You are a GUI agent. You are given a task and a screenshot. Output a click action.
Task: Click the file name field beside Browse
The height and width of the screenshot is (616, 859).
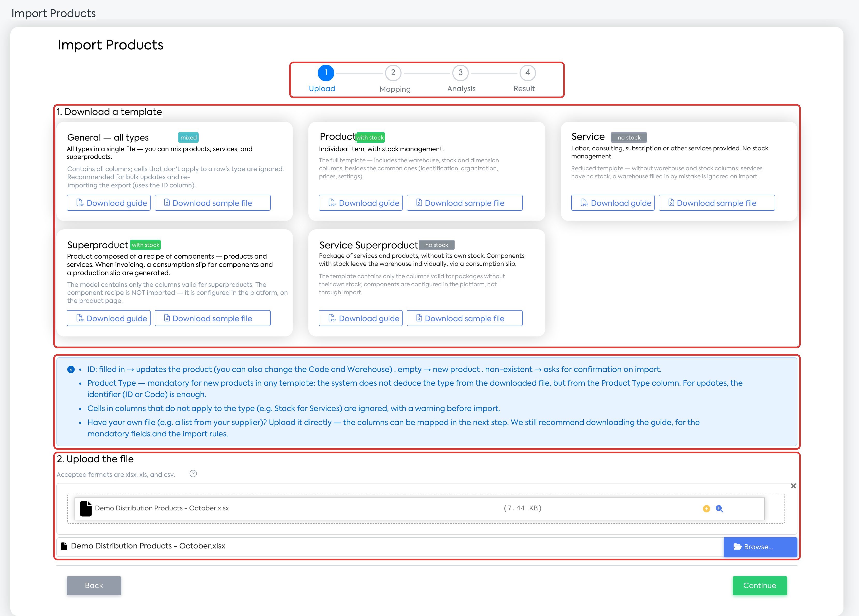coord(390,547)
